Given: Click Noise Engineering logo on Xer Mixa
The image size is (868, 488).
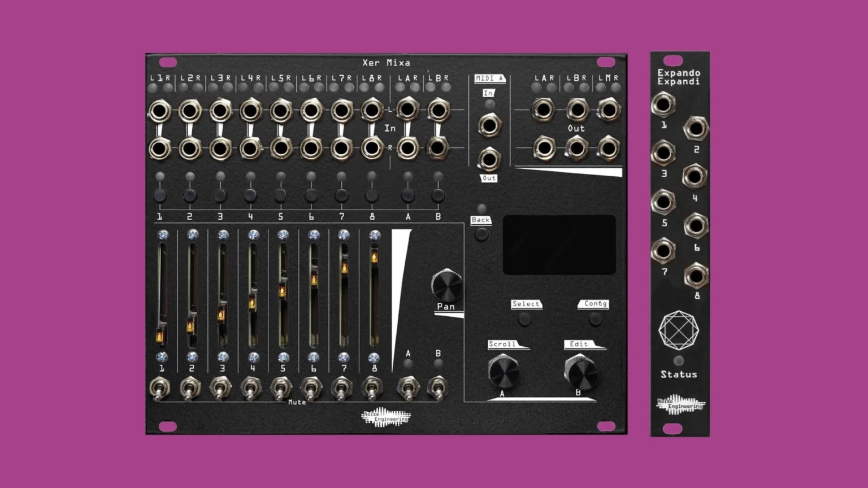Looking at the screenshot, I should (x=386, y=417).
